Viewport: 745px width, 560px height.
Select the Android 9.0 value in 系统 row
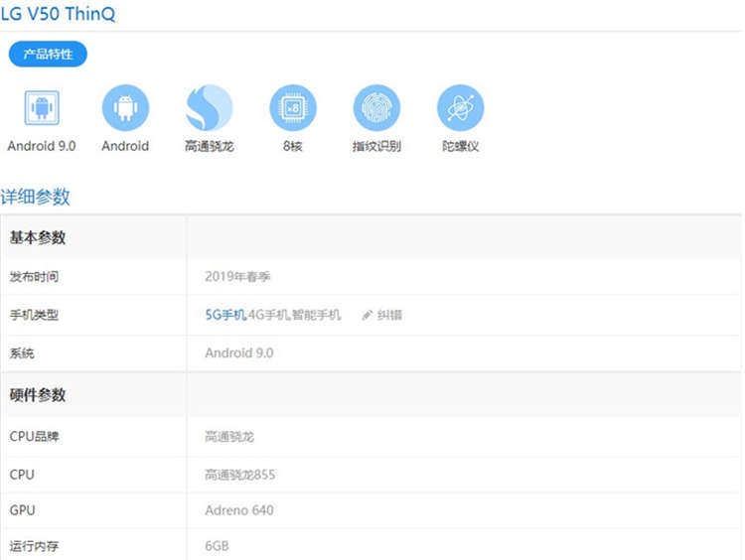pos(239,352)
